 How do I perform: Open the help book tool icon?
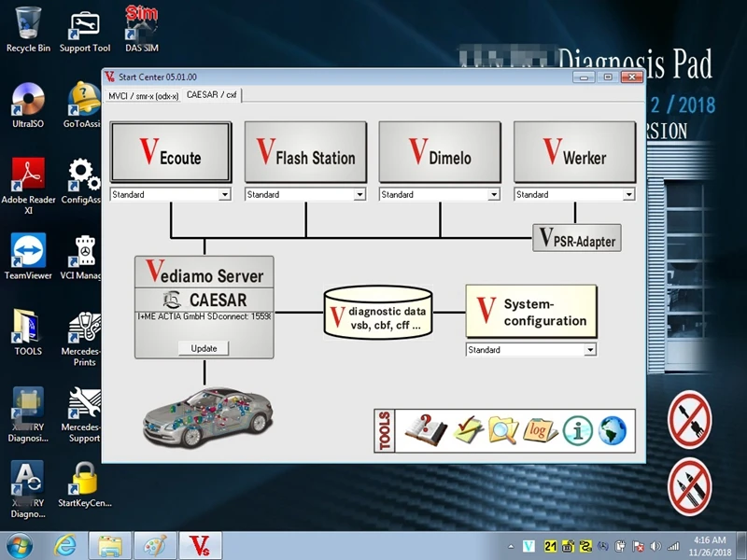(426, 430)
